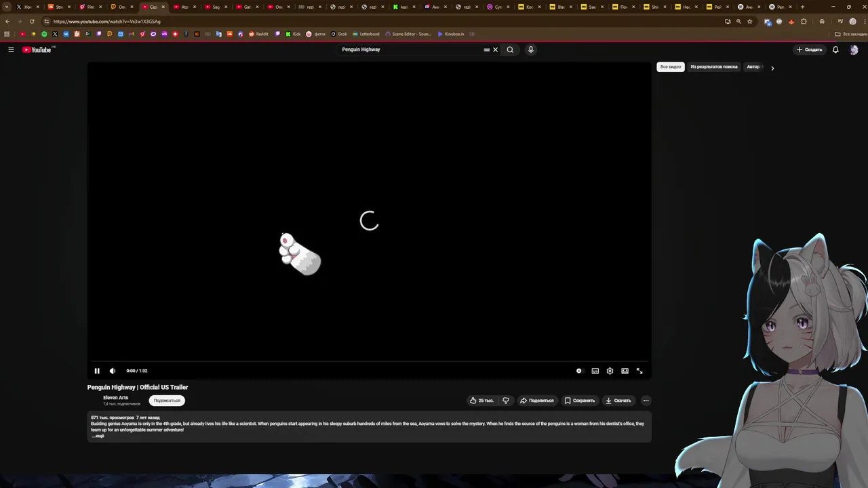Go back with the browser back arrow
Viewport: 868px width, 488px height.
click(7, 21)
